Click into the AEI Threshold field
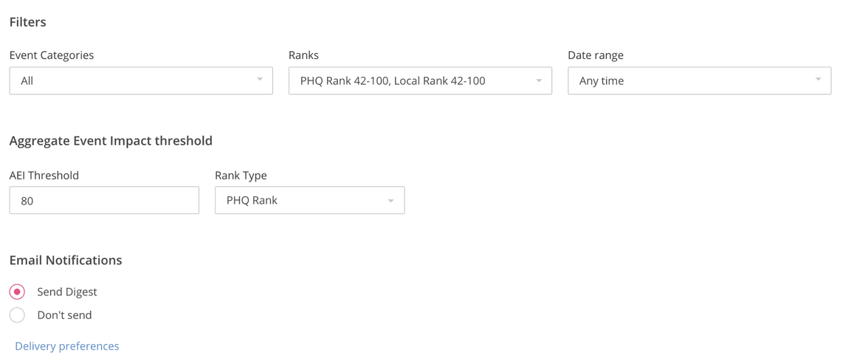 (104, 200)
